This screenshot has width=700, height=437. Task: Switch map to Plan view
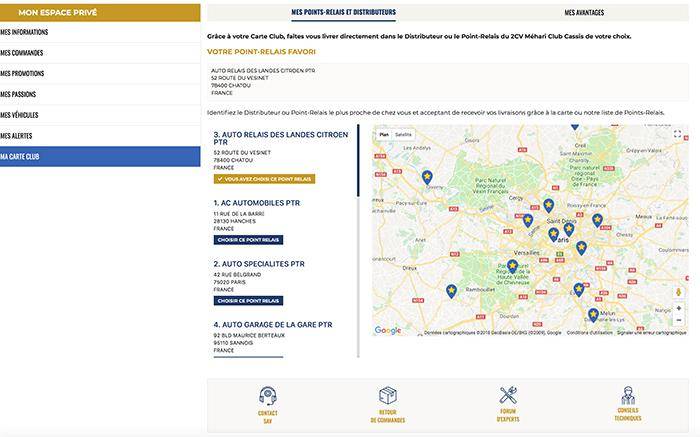click(384, 134)
